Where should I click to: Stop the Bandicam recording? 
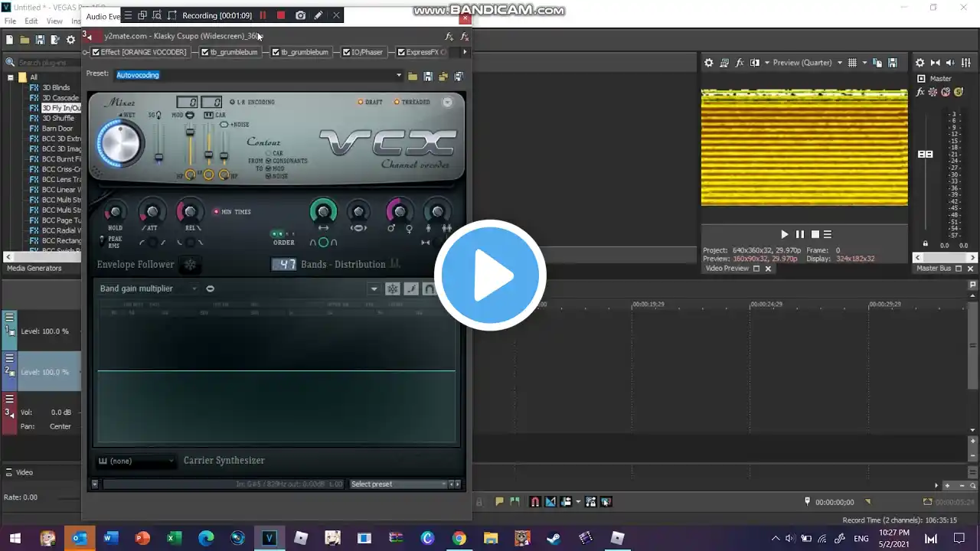[281, 15]
